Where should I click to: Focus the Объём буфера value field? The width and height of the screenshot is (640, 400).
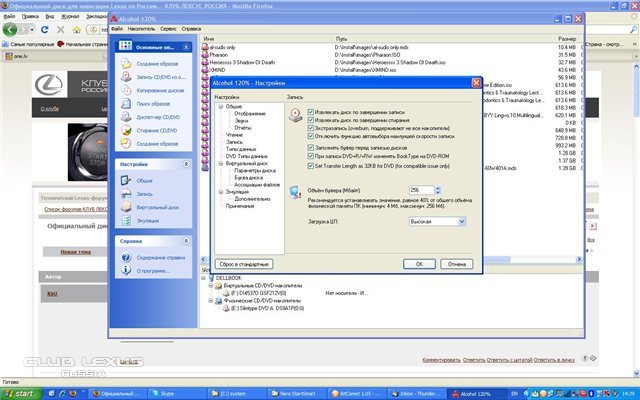[422, 190]
